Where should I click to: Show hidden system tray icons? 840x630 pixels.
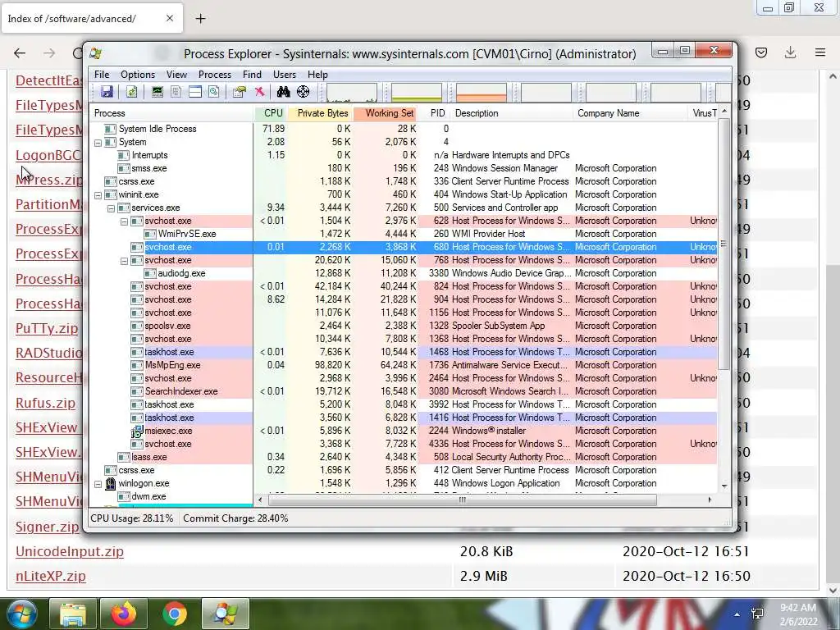point(737,614)
